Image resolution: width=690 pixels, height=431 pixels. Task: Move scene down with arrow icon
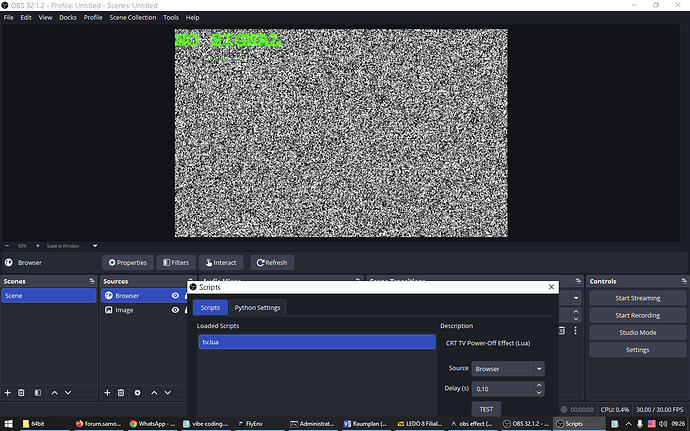click(68, 393)
